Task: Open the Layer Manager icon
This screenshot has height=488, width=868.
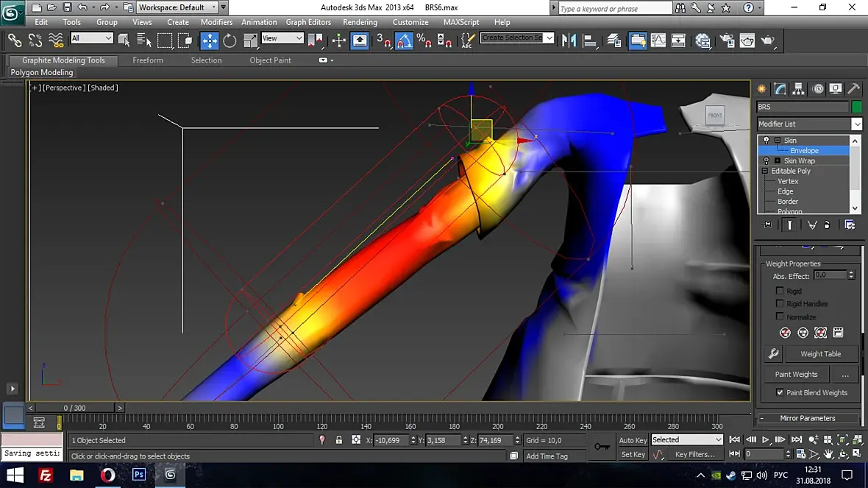Action: click(613, 40)
